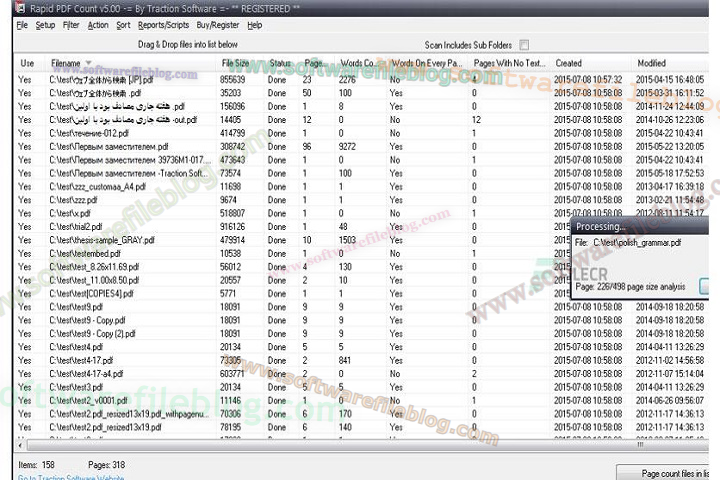Select the row C:\test\test4.pdf
This screenshot has width=720, height=480.
[362, 347]
